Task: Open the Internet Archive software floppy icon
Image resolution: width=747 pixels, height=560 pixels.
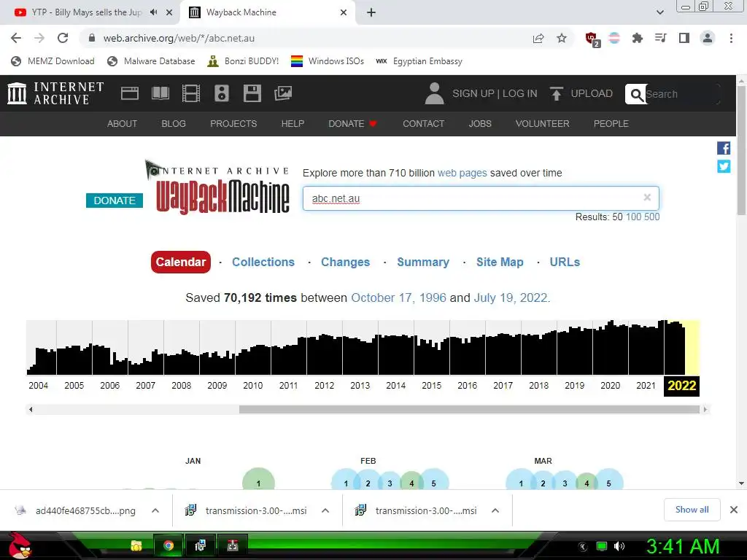Action: pyautogui.click(x=252, y=93)
